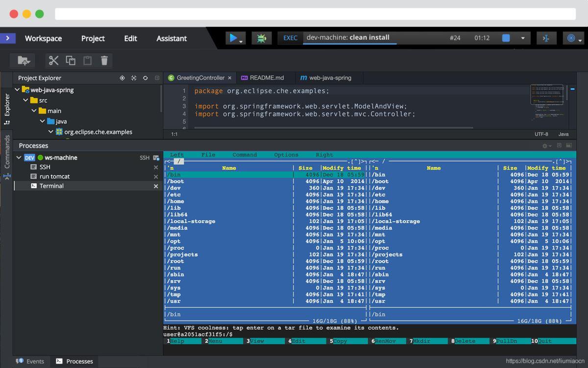588x368 pixels.
Task: Open new terminal icon beside SSH label
Action: click(x=156, y=158)
